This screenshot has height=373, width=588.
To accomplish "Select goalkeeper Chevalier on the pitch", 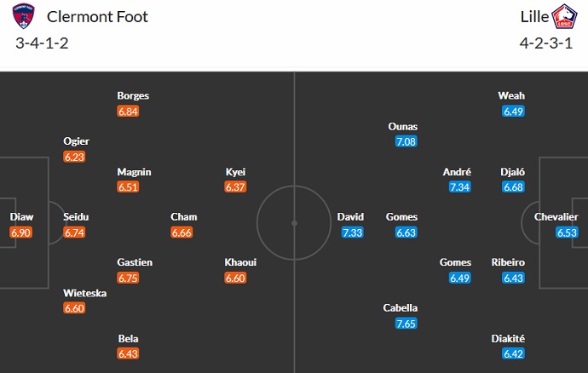I will (556, 217).
